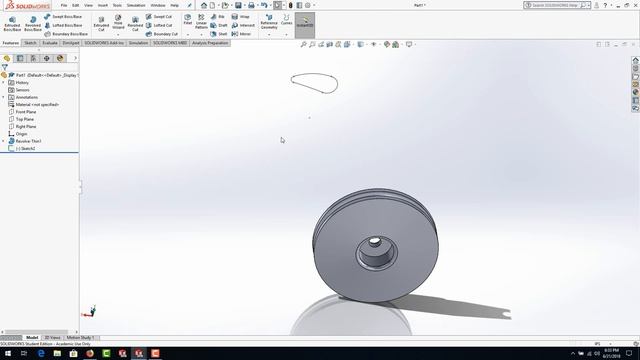
Task: Open the DisplayManager tab
Action: click(x=60, y=58)
